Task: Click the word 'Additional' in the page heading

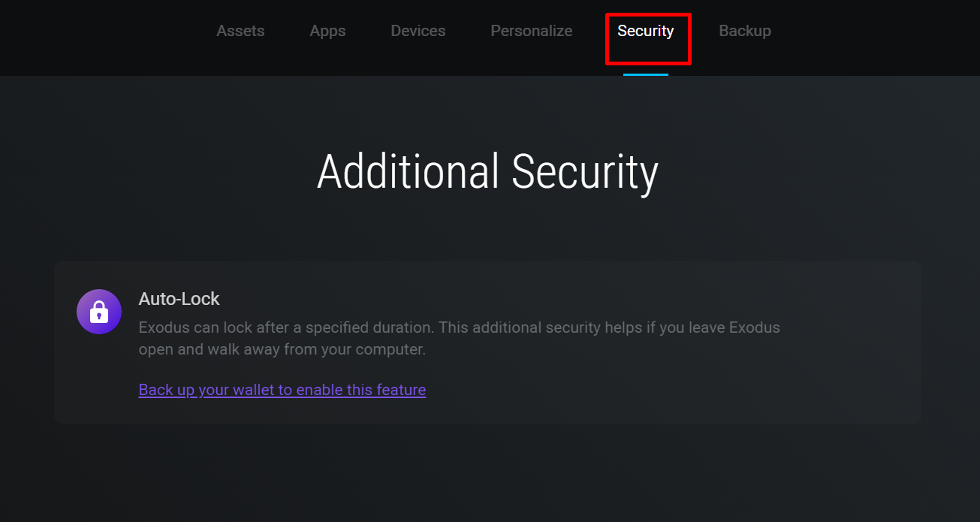Action: [x=408, y=172]
